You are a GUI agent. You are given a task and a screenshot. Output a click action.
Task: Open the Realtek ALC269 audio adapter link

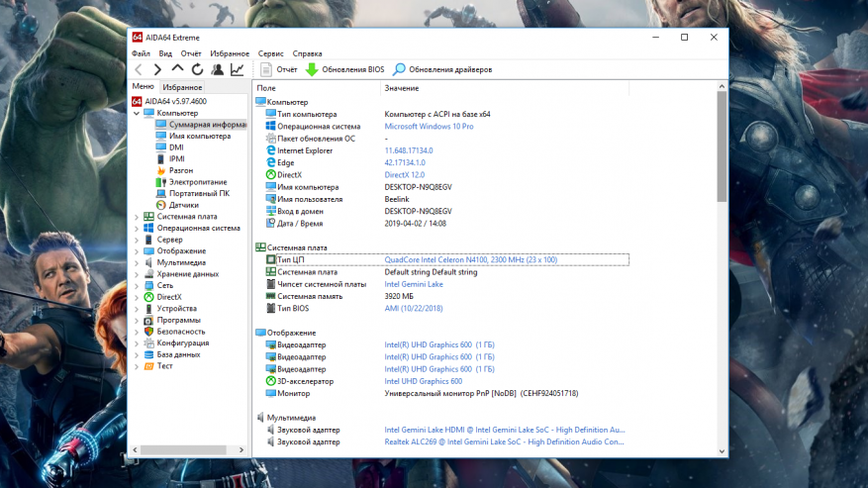click(504, 442)
